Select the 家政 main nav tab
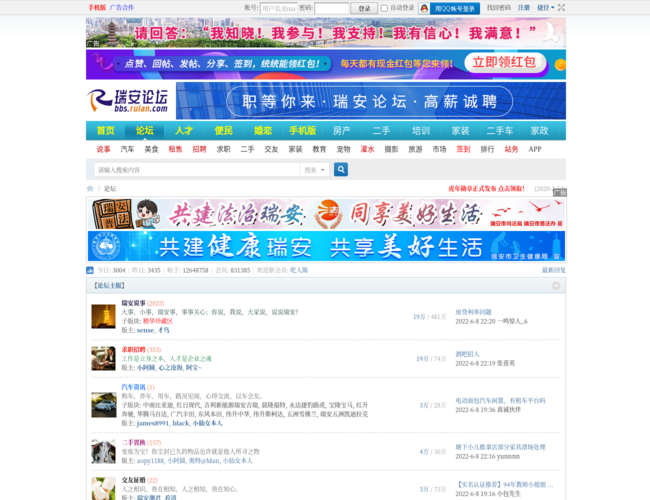This screenshot has width=650, height=500. tap(539, 131)
